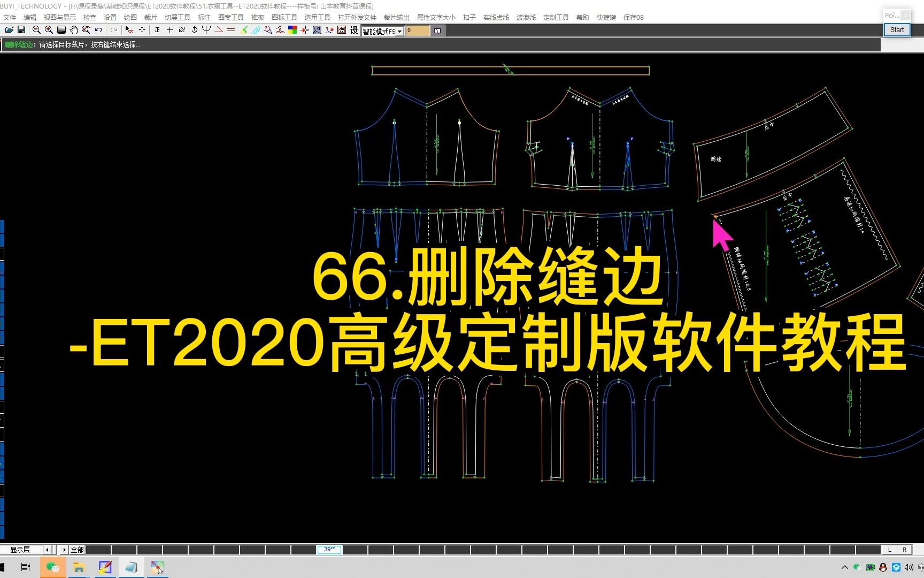Image resolution: width=924 pixels, height=578 pixels.
Task: Select the red angle line tool
Action: [x=219, y=30]
